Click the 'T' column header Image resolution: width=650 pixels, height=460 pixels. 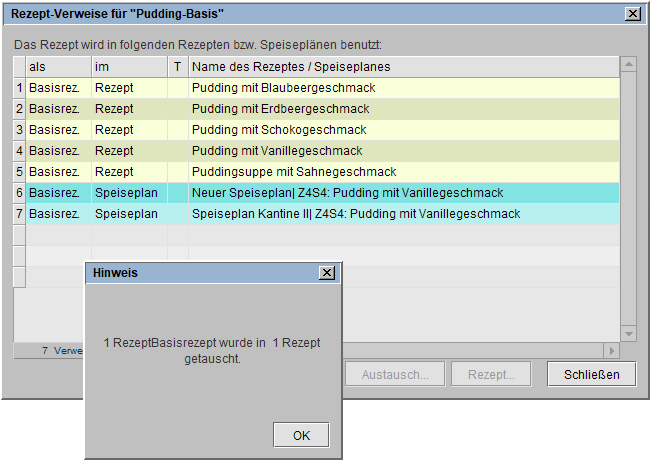point(177,66)
